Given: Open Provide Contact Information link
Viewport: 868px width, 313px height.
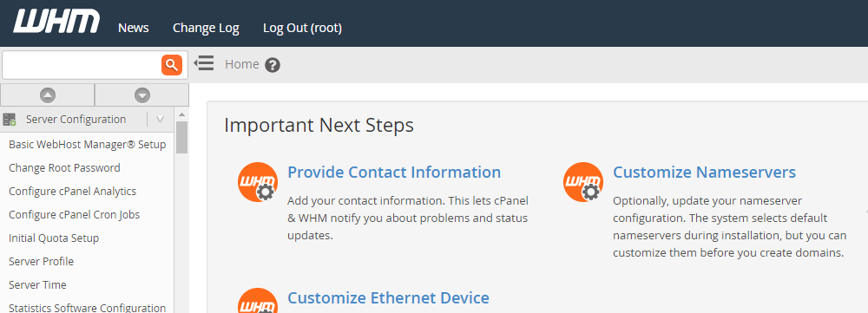Looking at the screenshot, I should coord(394,172).
